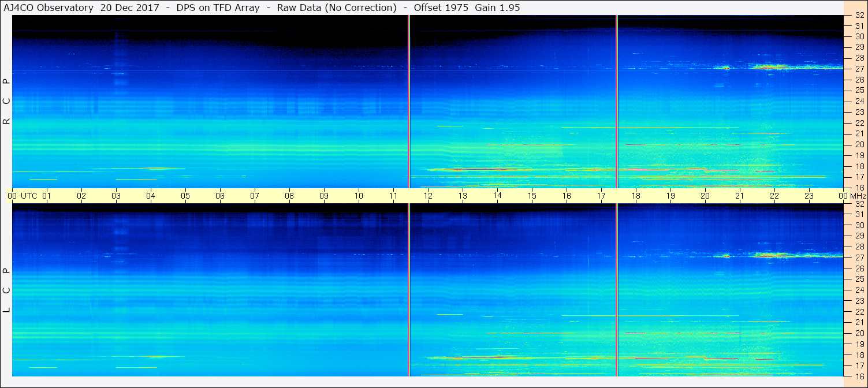
Task: Click the 04 hour tick label
Action: pos(151,196)
